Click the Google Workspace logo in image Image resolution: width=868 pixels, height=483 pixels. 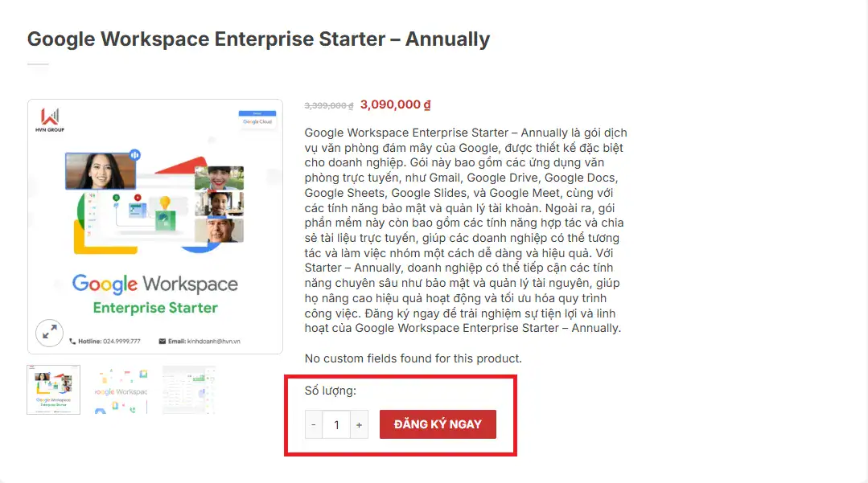pyautogui.click(x=155, y=284)
